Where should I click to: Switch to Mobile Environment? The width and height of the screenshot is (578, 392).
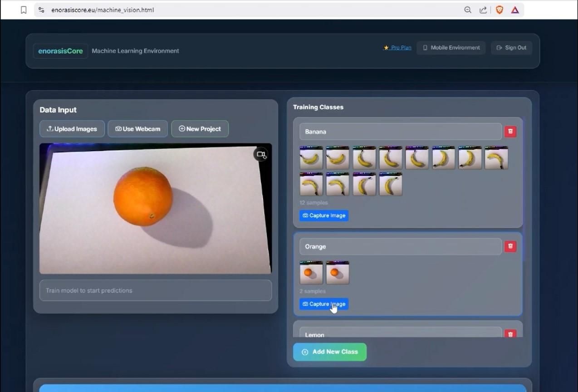coord(451,48)
